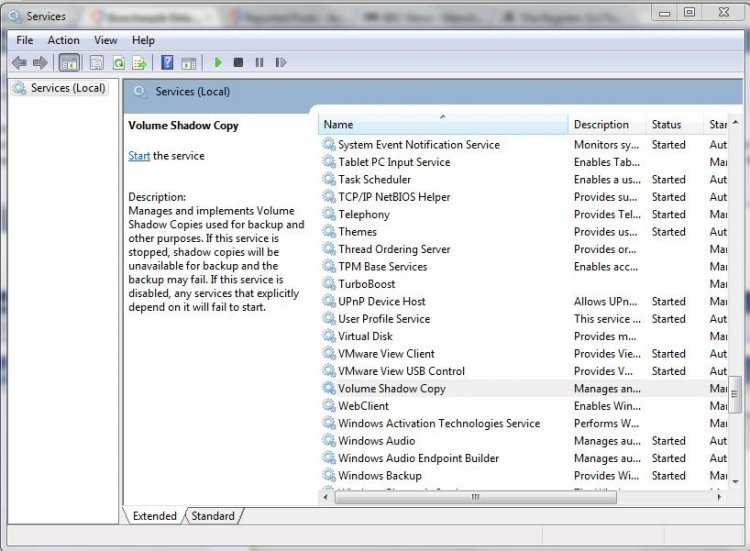The image size is (750, 551).
Task: Select the Volume Shadow Copy row
Action: [x=524, y=388]
